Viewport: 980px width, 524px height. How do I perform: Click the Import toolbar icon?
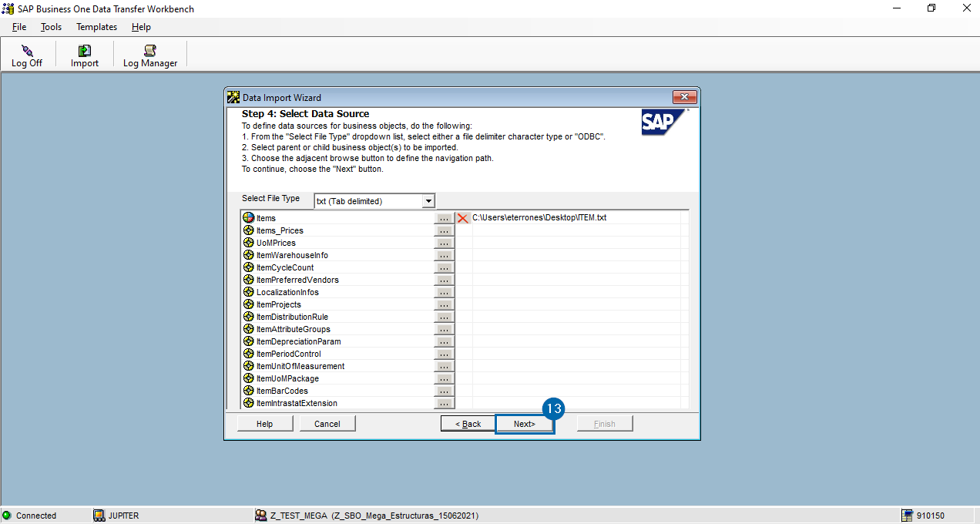pyautogui.click(x=85, y=51)
